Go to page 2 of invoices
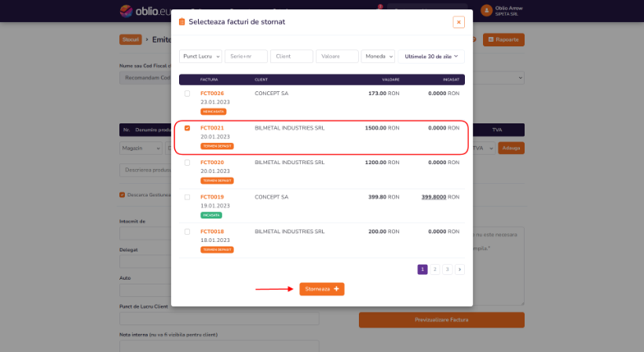Image resolution: width=644 pixels, height=352 pixels. pos(434,269)
